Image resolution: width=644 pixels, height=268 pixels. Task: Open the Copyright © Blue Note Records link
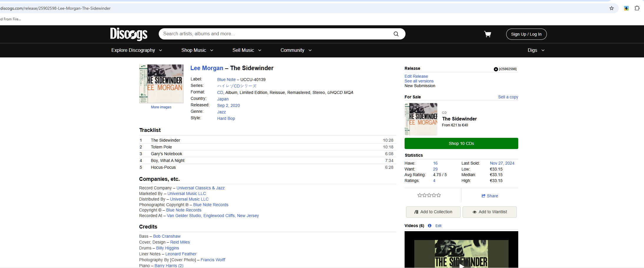click(184, 210)
